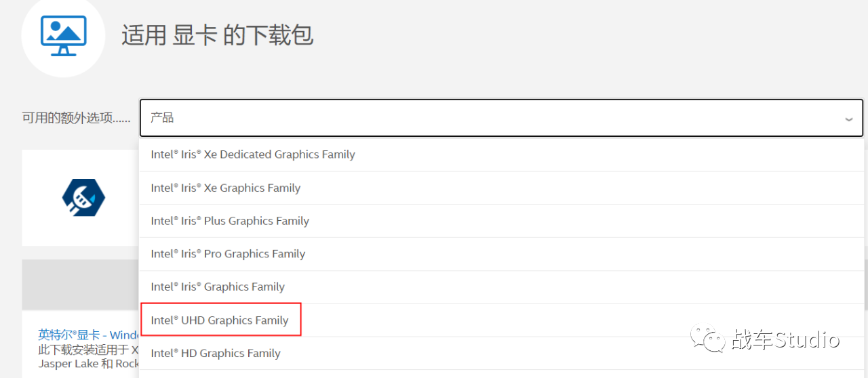Collapse the list via the dropdown chevron arrow
Image resolution: width=868 pixels, height=378 pixels.
[848, 119]
